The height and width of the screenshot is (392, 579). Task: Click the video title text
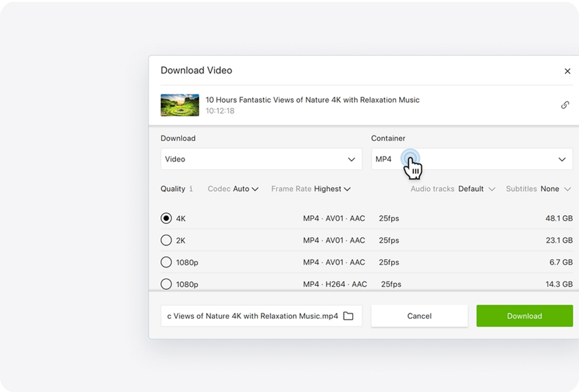[312, 100]
